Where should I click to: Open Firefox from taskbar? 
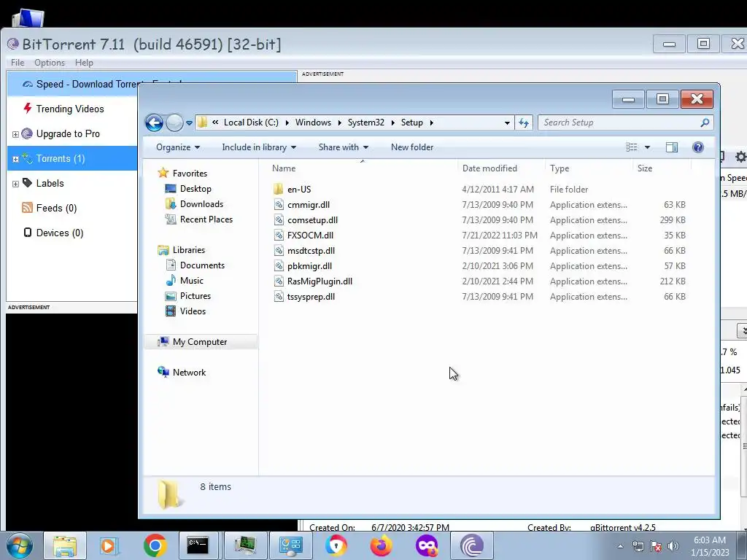point(381,545)
